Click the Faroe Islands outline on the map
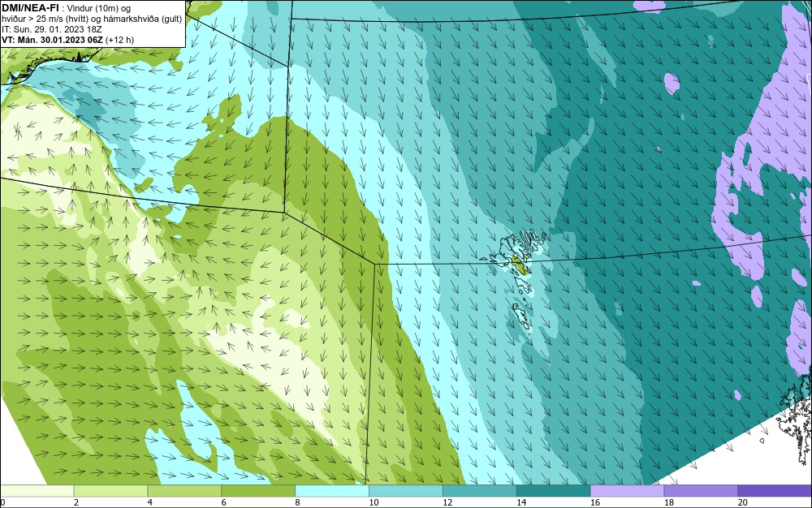The width and height of the screenshot is (812, 508). [514, 279]
